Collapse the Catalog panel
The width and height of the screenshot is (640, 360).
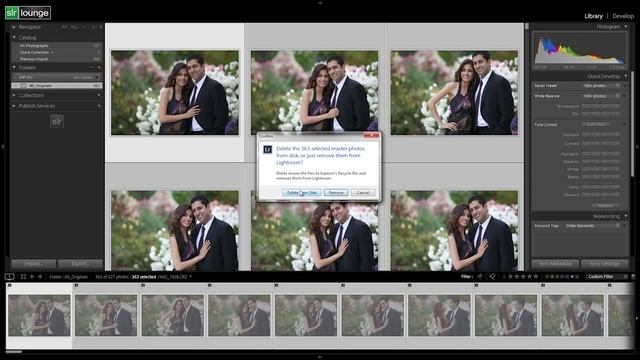click(x=14, y=37)
